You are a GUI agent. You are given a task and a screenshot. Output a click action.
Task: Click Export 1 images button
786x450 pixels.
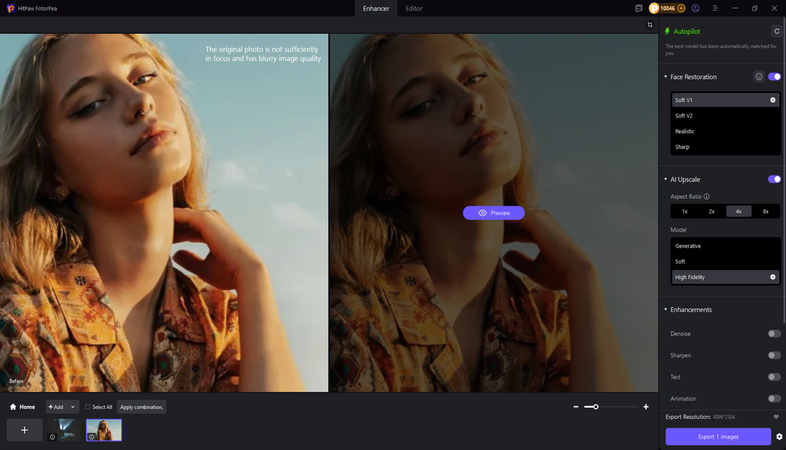(718, 436)
